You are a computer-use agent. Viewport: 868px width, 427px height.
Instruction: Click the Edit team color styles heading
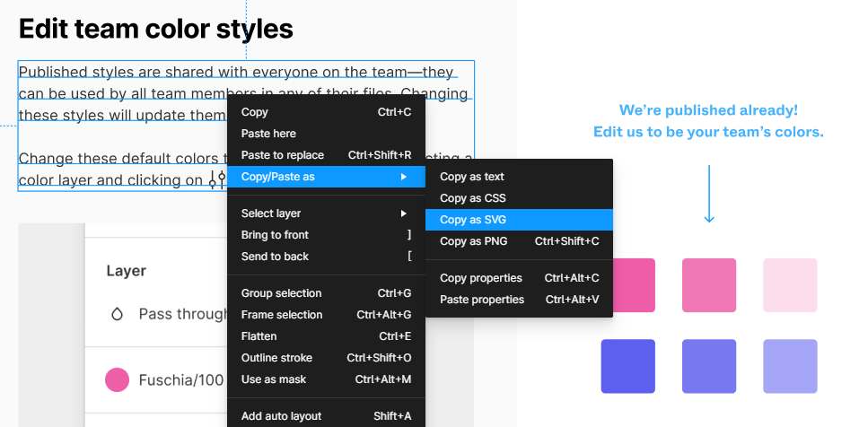pyautogui.click(x=156, y=29)
